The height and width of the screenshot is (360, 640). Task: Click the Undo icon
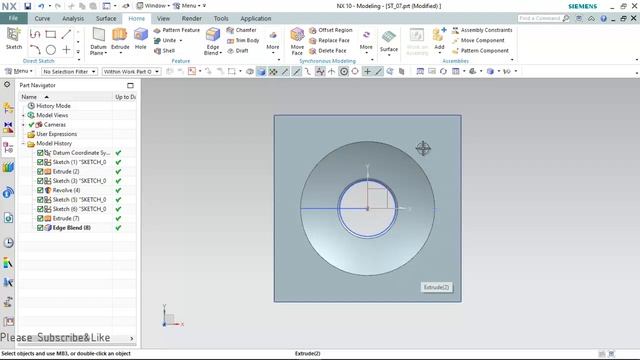[41, 6]
